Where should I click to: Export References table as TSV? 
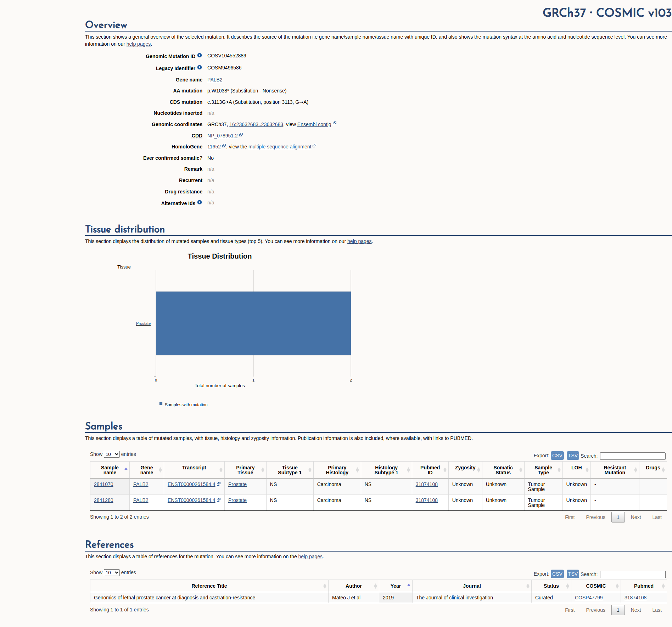(573, 574)
